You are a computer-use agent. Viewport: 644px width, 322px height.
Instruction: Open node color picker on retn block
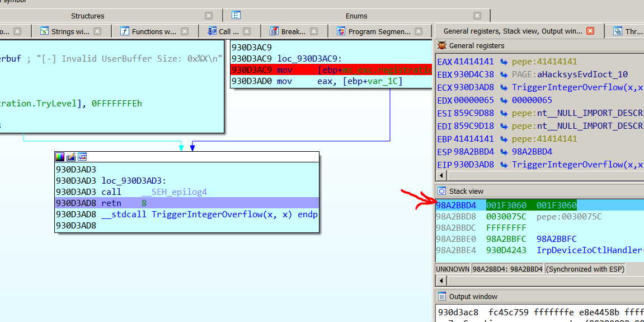pyautogui.click(x=60, y=157)
